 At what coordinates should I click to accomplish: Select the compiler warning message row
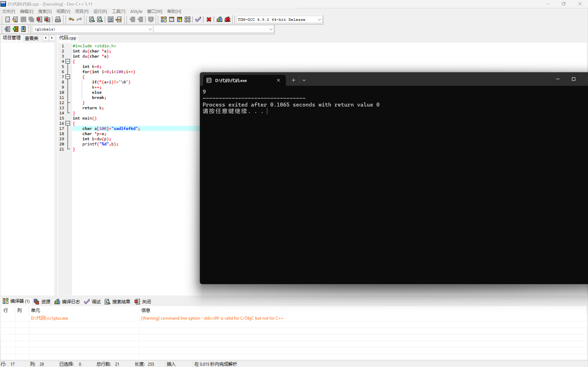[x=212, y=318]
